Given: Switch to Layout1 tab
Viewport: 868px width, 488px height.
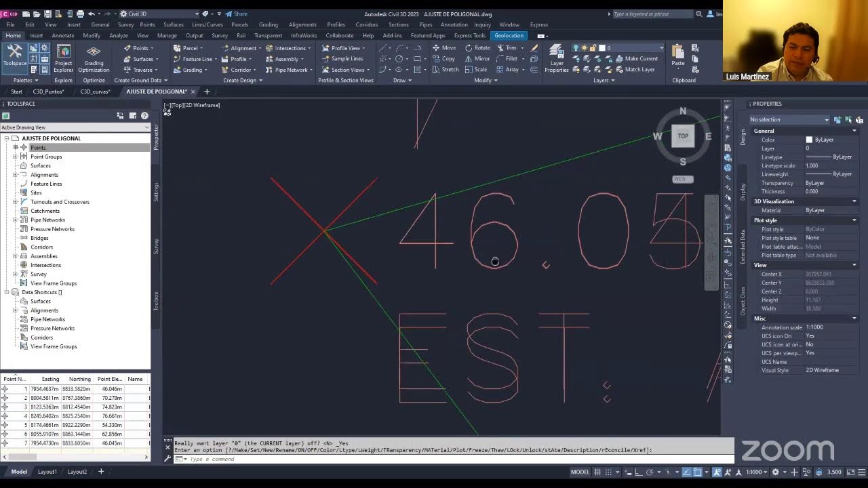Looking at the screenshot, I should [x=47, y=472].
